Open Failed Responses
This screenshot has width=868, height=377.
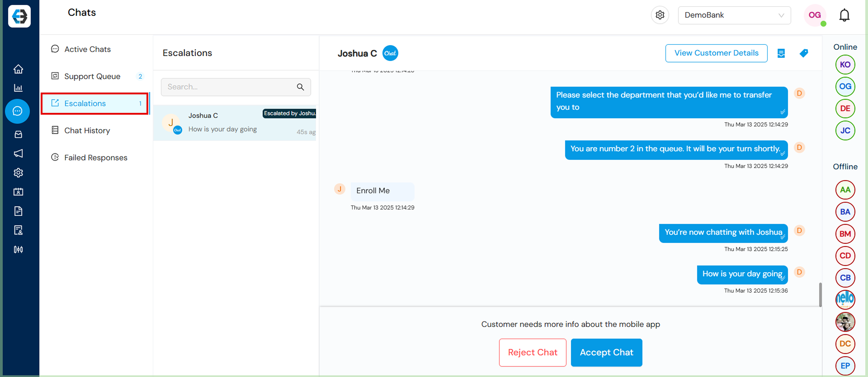[x=89, y=158]
